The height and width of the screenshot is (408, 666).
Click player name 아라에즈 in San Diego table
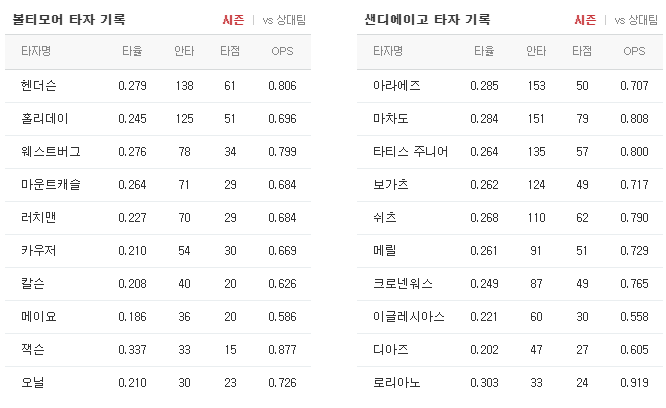(397, 86)
